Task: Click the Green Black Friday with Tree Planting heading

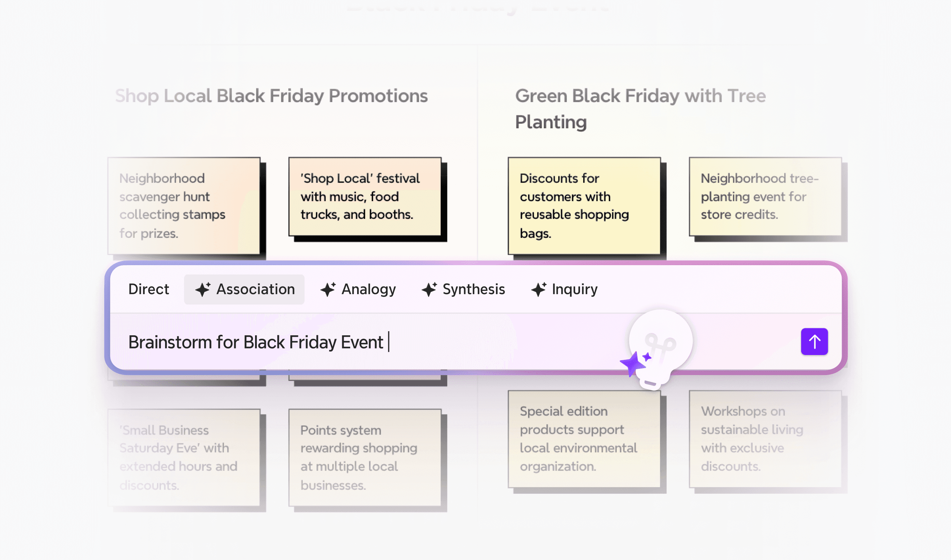Action: (x=641, y=109)
